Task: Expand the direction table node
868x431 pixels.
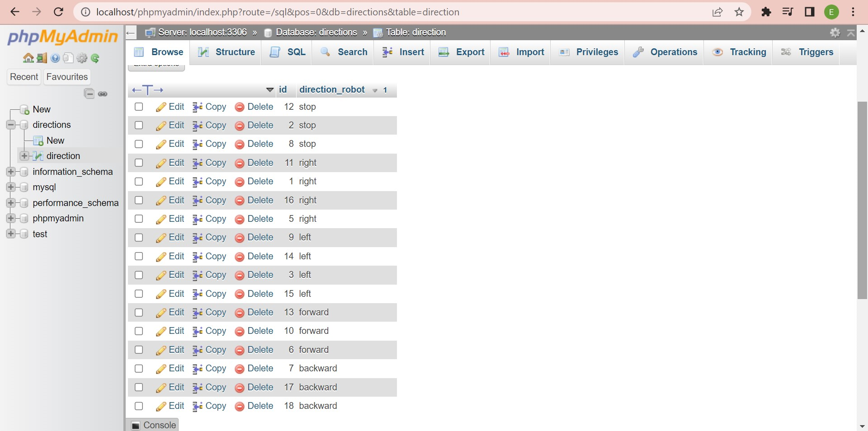Action: pyautogui.click(x=24, y=156)
